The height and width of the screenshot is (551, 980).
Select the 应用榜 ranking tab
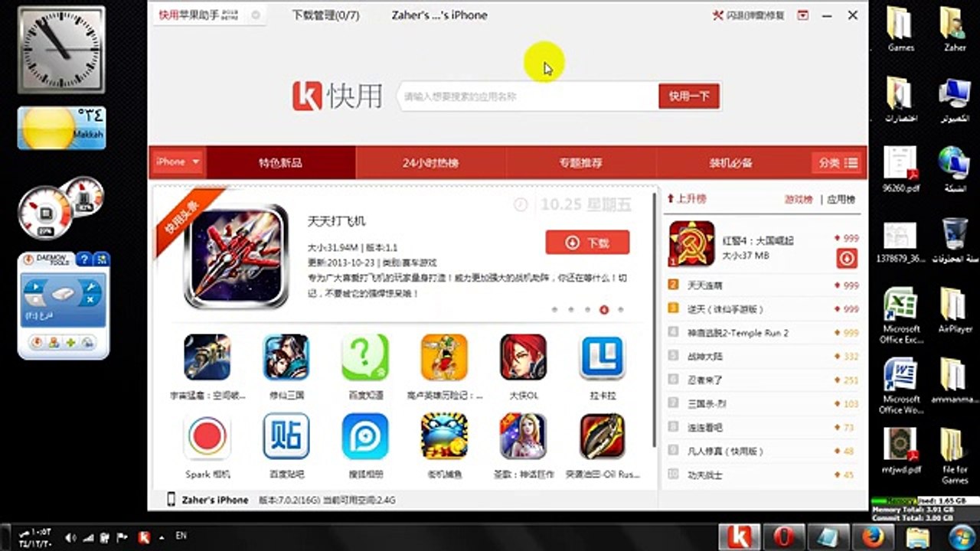coord(841,199)
